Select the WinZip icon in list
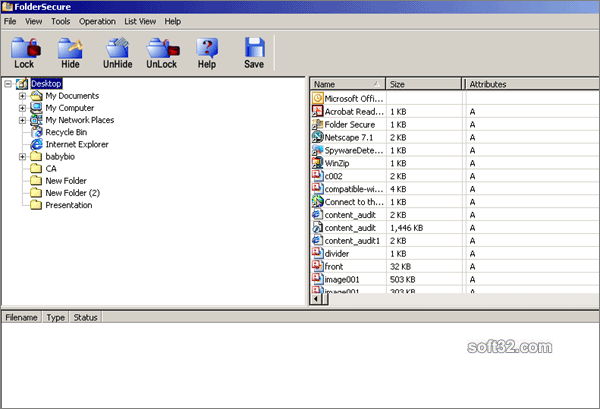Viewport: 600px width, 409px height. [318, 163]
